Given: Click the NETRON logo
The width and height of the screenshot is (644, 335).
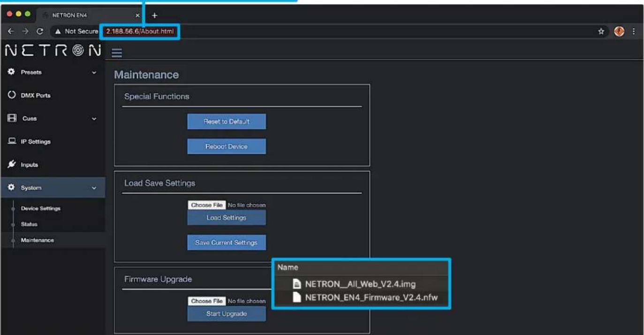Looking at the screenshot, I should click(x=53, y=50).
